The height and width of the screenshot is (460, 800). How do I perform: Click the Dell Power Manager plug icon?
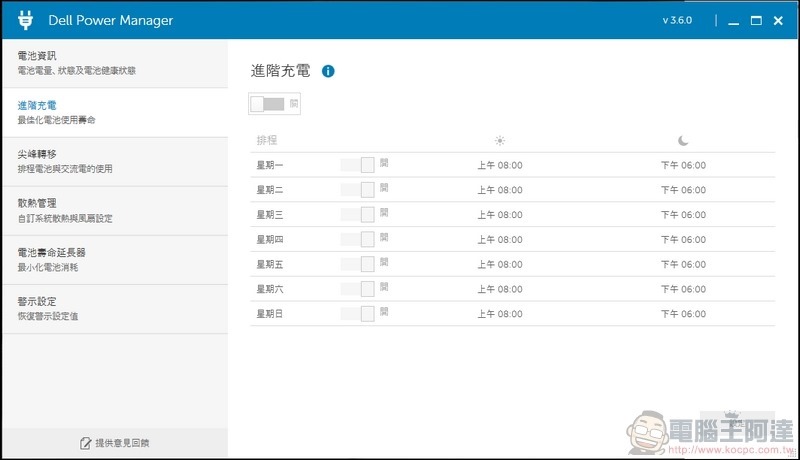(25, 20)
